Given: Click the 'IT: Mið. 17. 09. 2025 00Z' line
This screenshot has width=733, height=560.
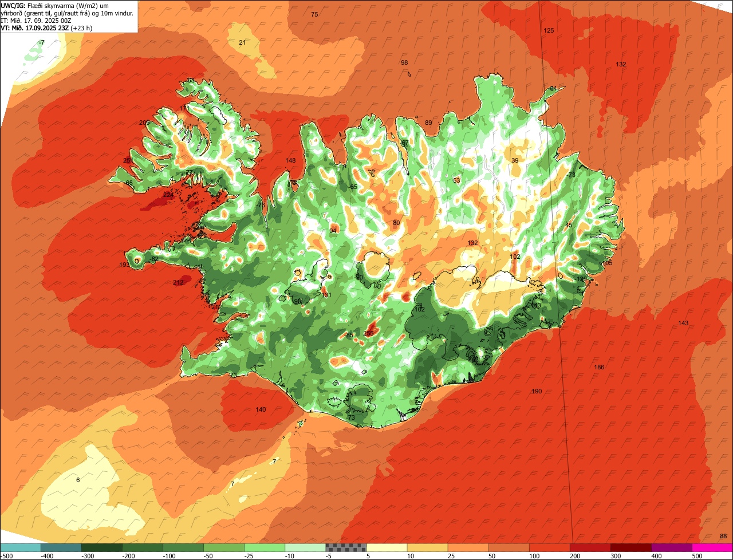Looking at the screenshot, I should click(36, 20).
